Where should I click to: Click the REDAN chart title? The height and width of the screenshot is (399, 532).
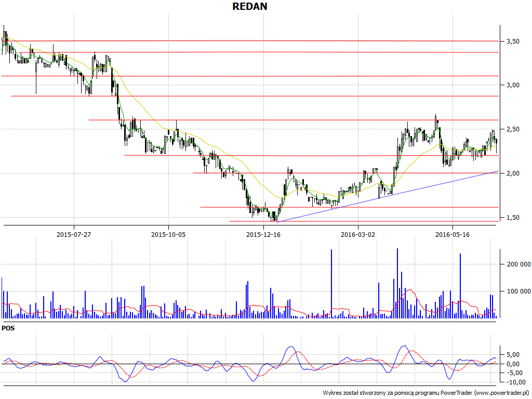coord(250,6)
